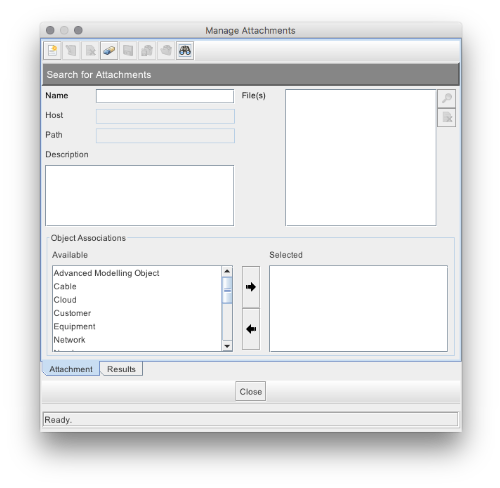This screenshot has height=488, width=500.
Task: Click the eraser clear-form icon
Action: [x=109, y=51]
